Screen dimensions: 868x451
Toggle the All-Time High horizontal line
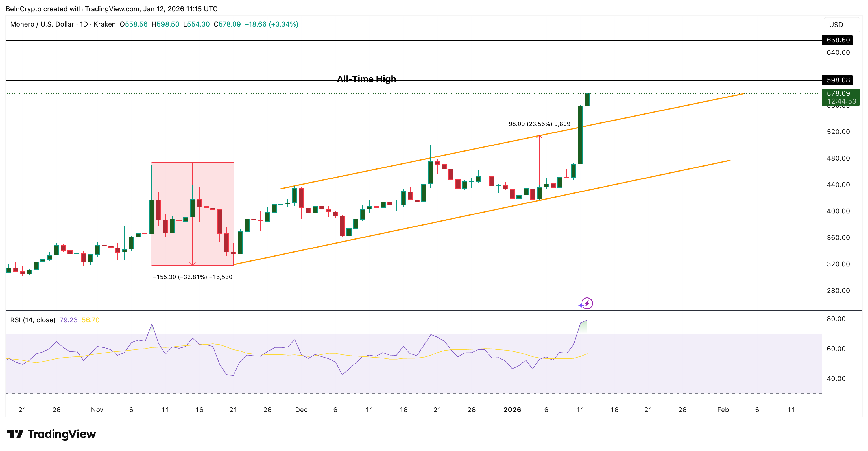[x=367, y=79]
